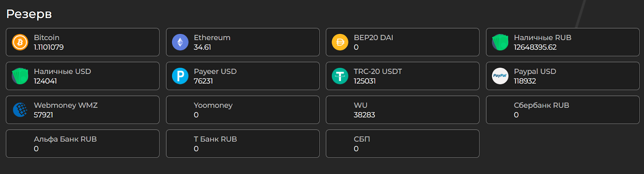Click the green cash icon for Наличные RUB
The width and height of the screenshot is (644, 174).
pos(500,42)
